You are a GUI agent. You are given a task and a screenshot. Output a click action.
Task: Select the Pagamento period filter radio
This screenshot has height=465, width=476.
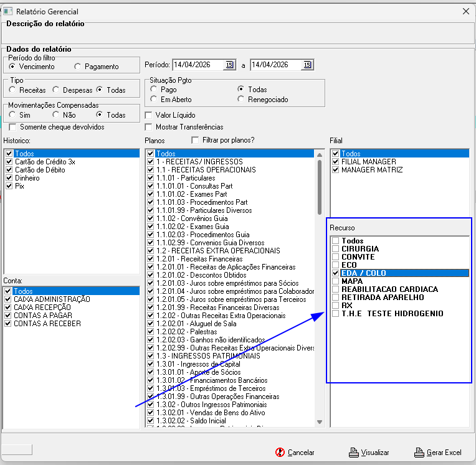pyautogui.click(x=78, y=67)
